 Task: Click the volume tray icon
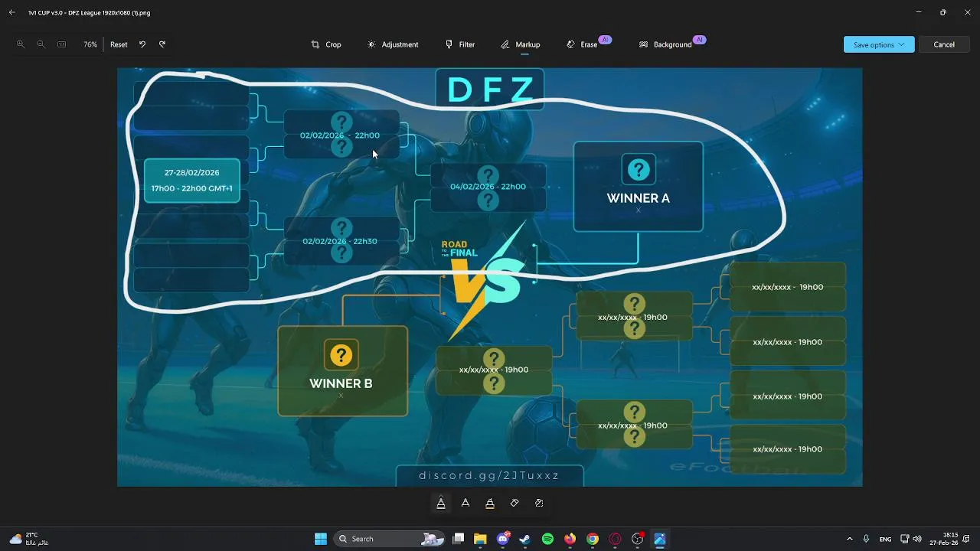(x=917, y=539)
